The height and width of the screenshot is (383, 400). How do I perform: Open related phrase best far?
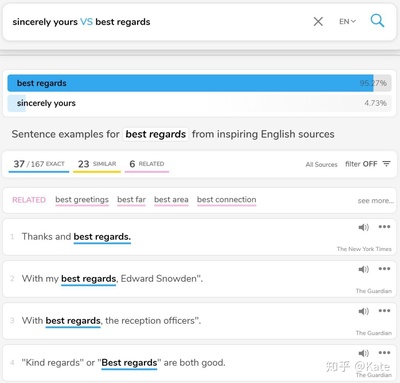(x=131, y=200)
